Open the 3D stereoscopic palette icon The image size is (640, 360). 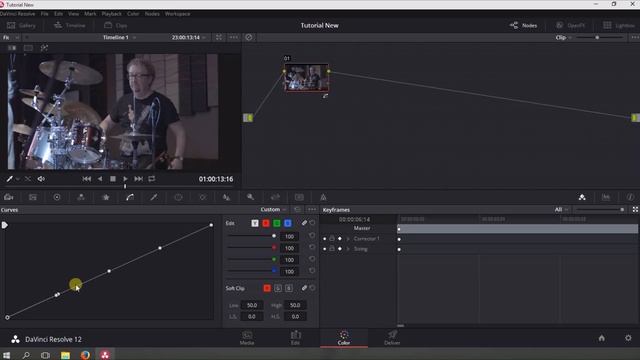click(299, 197)
